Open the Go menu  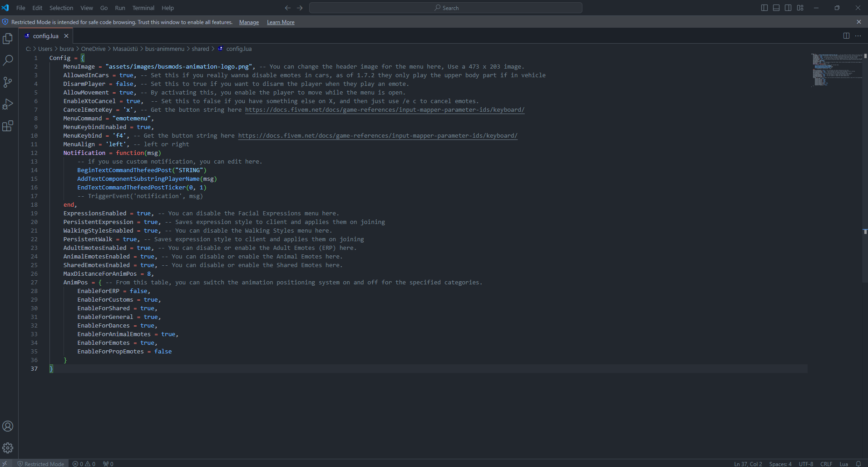(104, 8)
